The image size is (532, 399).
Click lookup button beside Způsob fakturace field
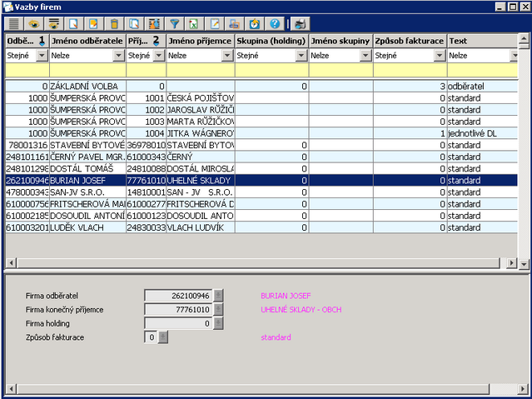(x=163, y=337)
